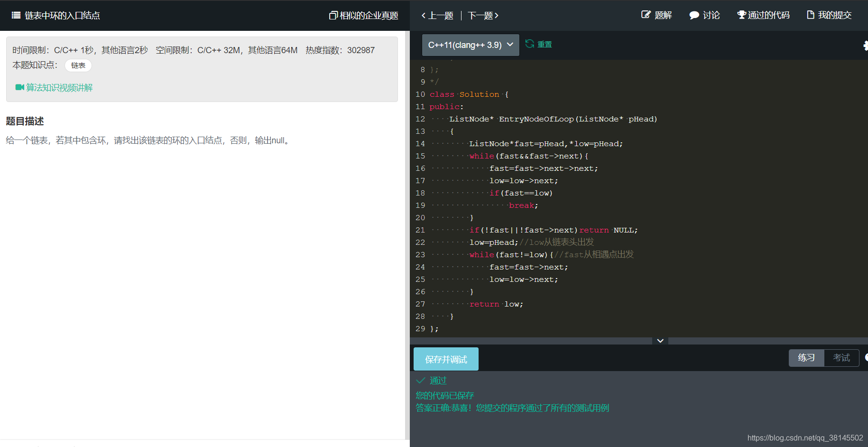This screenshot has height=447, width=868.
Task: Open the problem list menu icon
Action: [x=16, y=15]
